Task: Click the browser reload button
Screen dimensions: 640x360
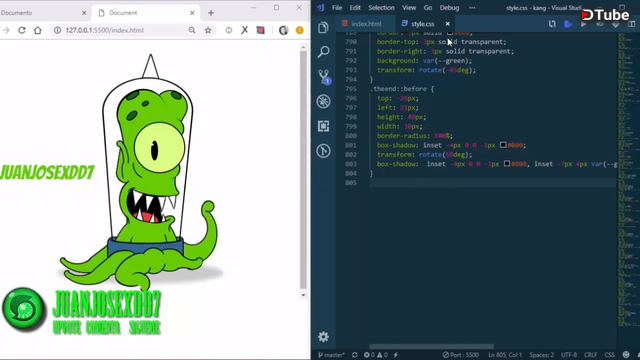Action: click(22, 30)
